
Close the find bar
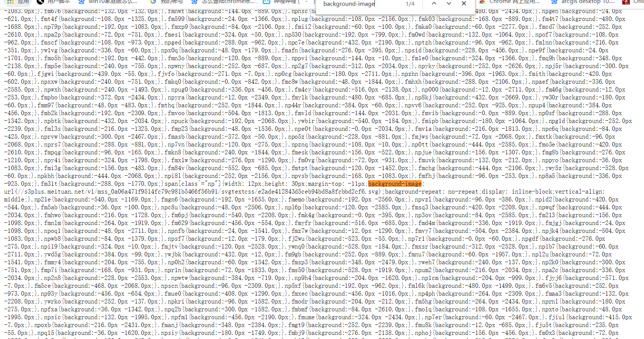464,3
